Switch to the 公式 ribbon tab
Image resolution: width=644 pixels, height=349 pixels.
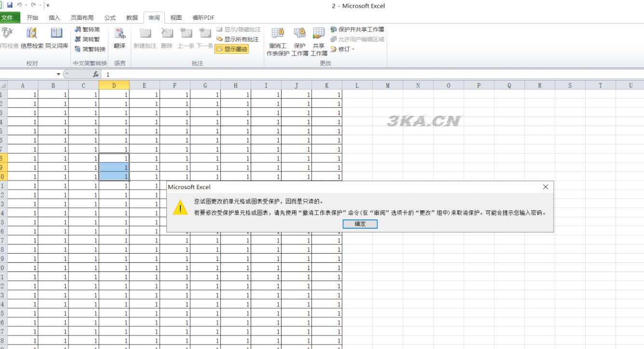click(x=110, y=18)
